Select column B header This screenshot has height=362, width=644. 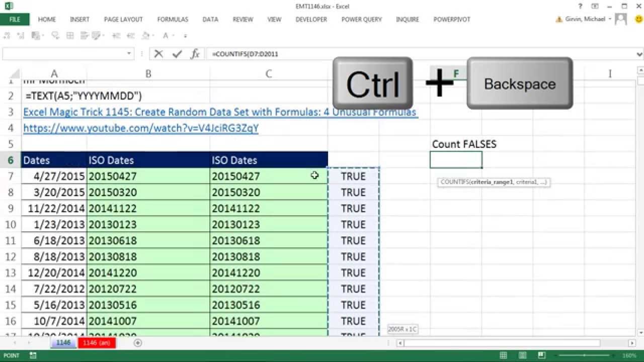pyautogui.click(x=148, y=73)
